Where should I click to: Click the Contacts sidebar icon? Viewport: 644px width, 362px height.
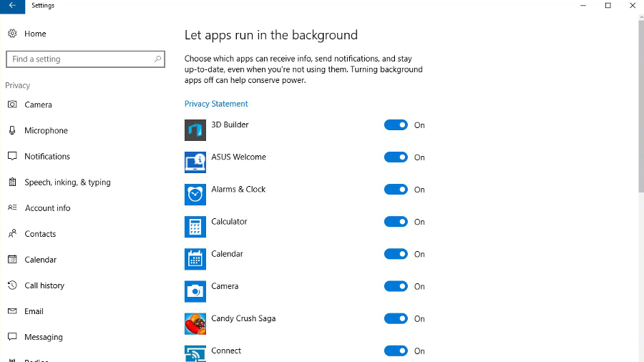coord(12,233)
